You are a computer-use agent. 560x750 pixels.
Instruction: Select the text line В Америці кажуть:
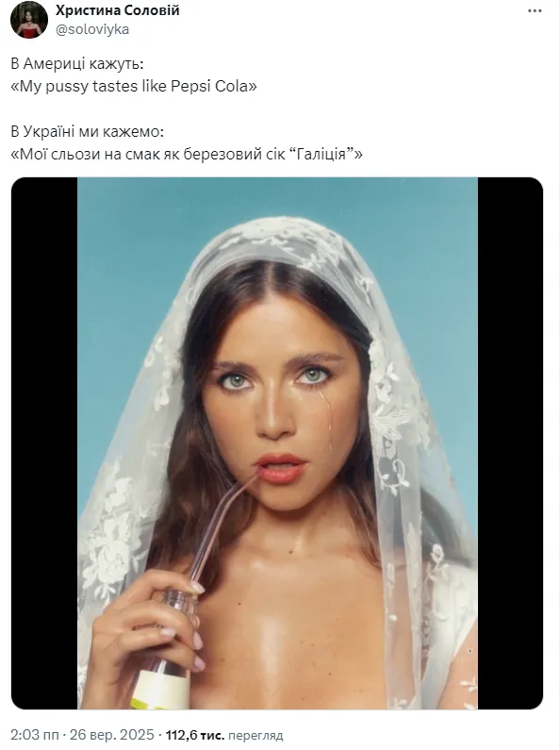(x=77, y=63)
